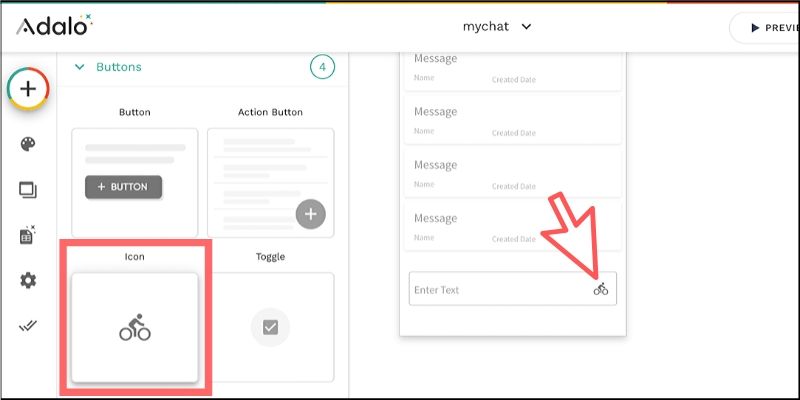The height and width of the screenshot is (400, 800).
Task: Click the Button label above the card
Action: pos(135,112)
